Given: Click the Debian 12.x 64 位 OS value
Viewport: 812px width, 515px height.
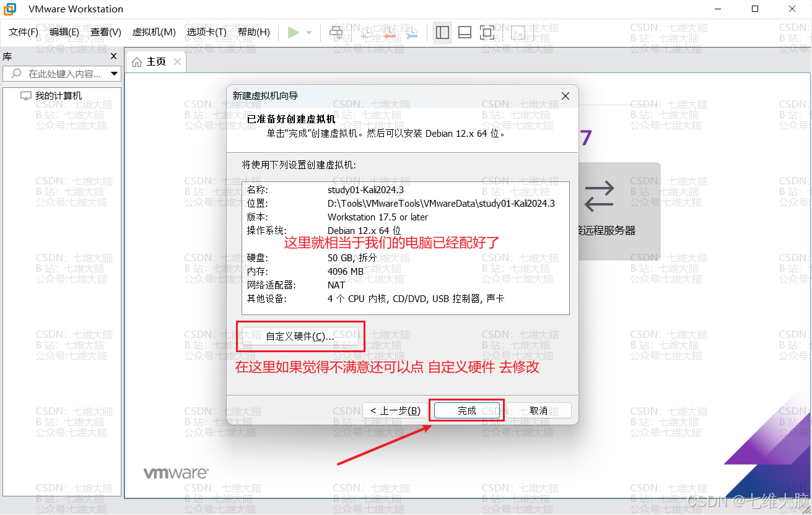Looking at the screenshot, I should 364,231.
